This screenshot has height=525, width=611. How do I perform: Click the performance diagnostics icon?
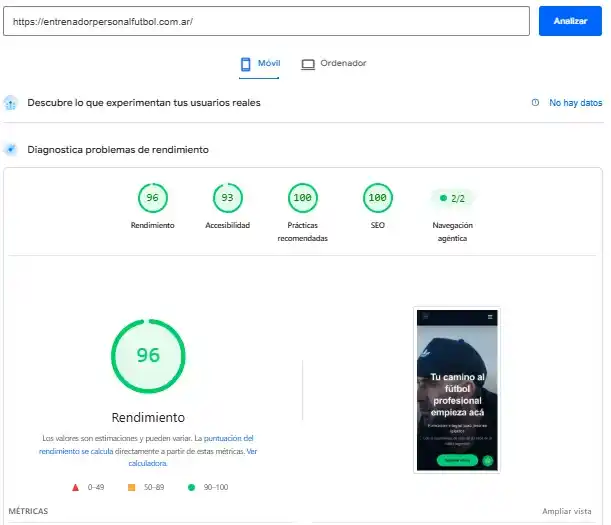coord(11,149)
